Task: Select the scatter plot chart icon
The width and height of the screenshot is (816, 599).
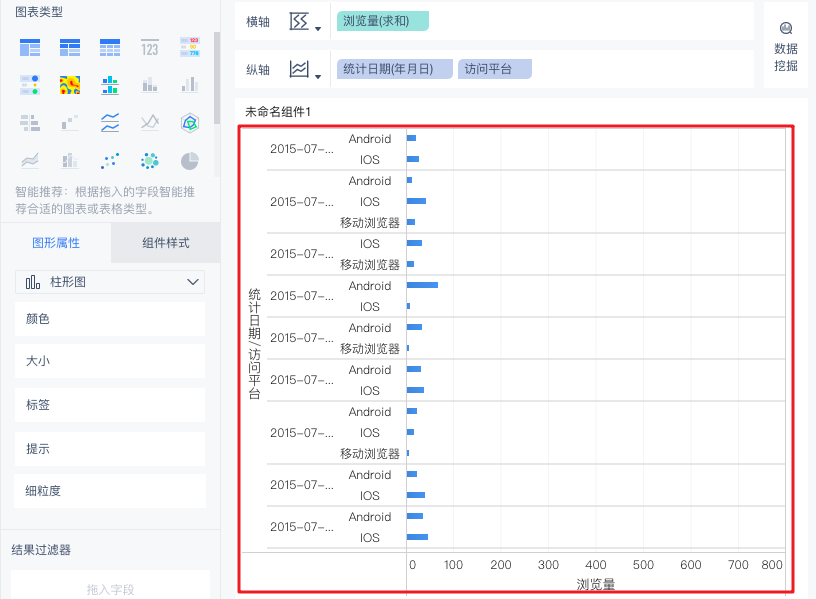Action: 110,161
